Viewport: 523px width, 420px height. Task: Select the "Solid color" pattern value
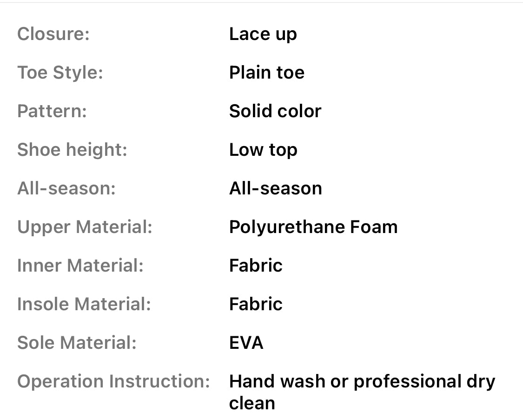275,111
